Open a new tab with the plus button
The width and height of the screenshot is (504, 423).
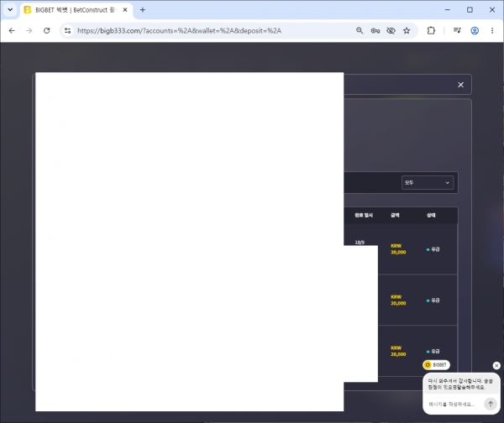[x=143, y=10]
